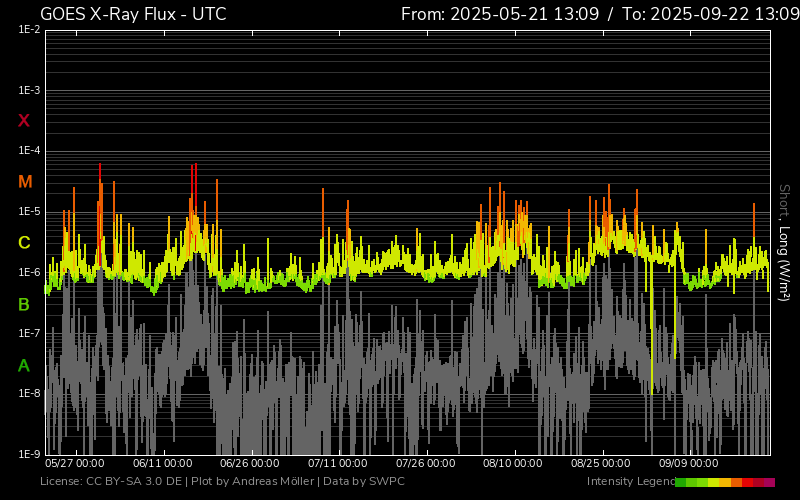The width and height of the screenshot is (800, 500).
Task: Select the orange M flare class label
Action: (x=25, y=182)
